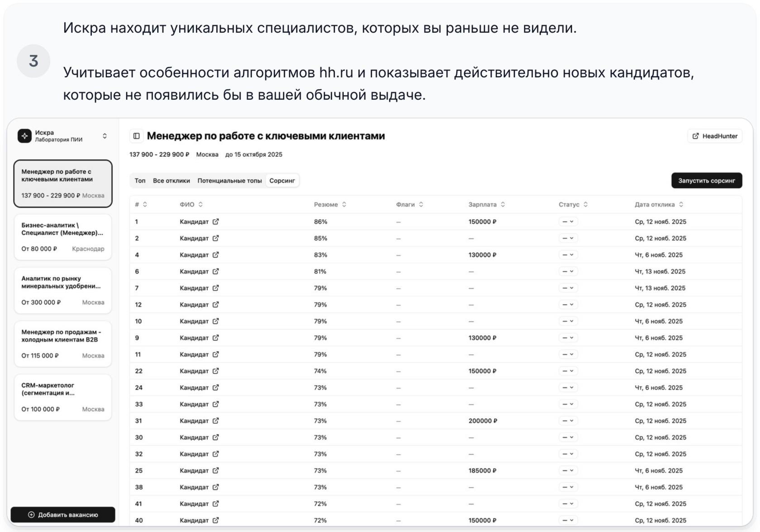The image size is (760, 532).
Task: Click the 185000 ₽ salary cell
Action: [482, 471]
